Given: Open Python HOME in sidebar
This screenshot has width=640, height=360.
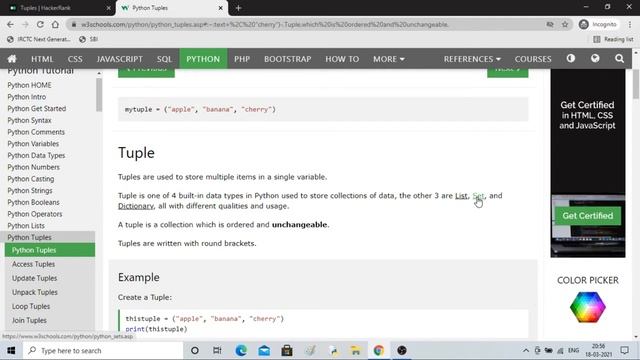Looking at the screenshot, I should tap(29, 85).
